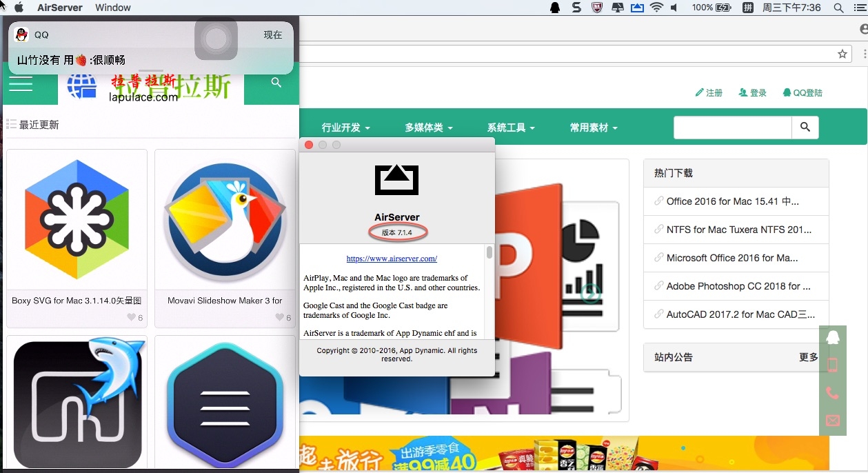
Task: Click the email envelope icon in floating sidebar
Action: 833,421
